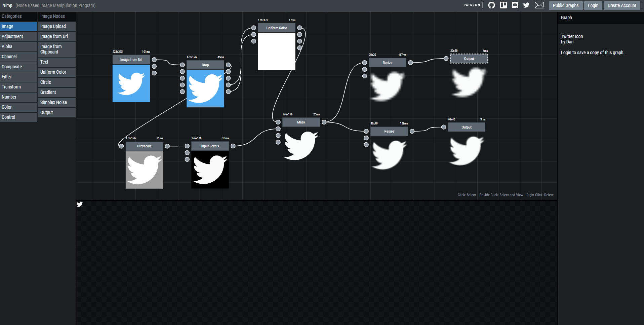This screenshot has height=325, width=644.
Task: Click the Image from Url top output port
Action: coord(154,60)
